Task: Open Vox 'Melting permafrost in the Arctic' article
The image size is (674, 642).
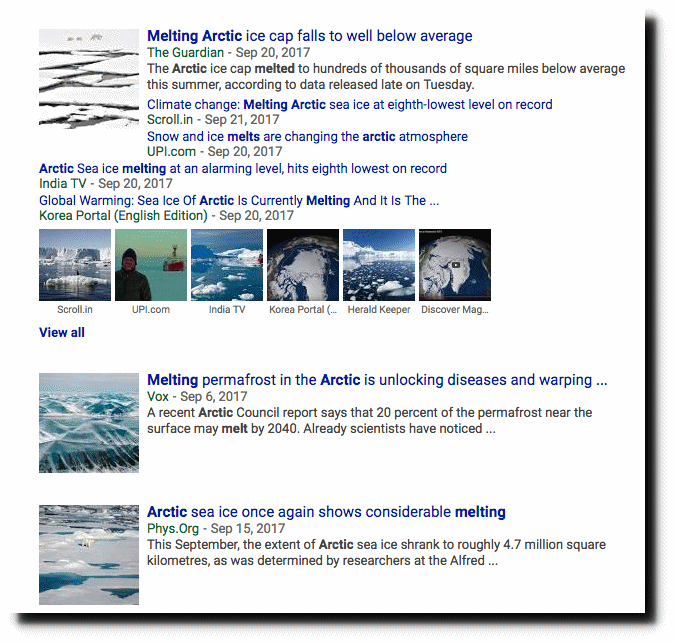Action: 377,380
